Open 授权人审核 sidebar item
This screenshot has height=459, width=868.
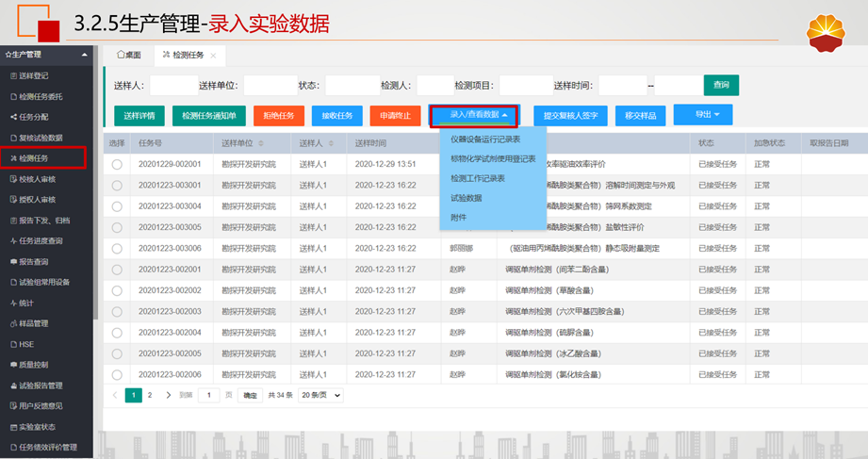pyautogui.click(x=33, y=199)
